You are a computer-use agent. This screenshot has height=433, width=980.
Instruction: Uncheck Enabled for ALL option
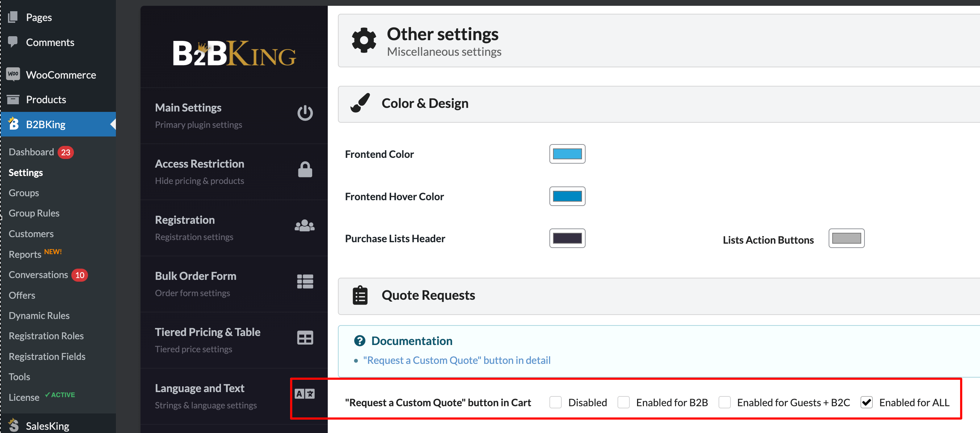point(867,402)
